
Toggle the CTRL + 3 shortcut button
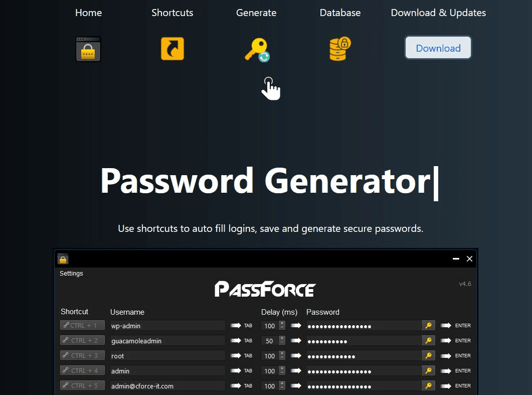[82, 356]
